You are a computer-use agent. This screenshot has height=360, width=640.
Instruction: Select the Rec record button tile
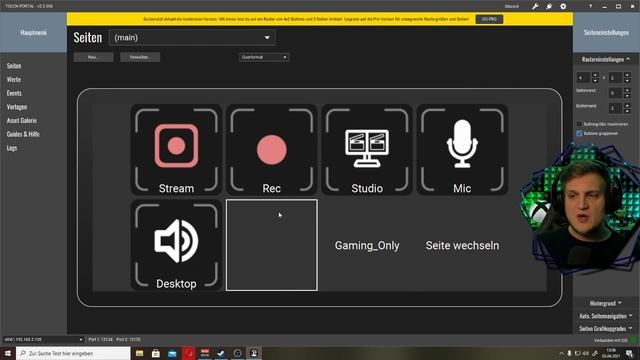271,149
